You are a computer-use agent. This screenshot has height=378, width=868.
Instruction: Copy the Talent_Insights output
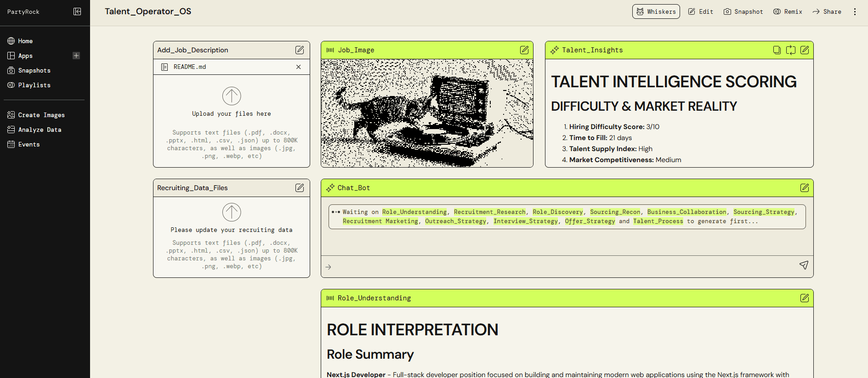(x=777, y=50)
